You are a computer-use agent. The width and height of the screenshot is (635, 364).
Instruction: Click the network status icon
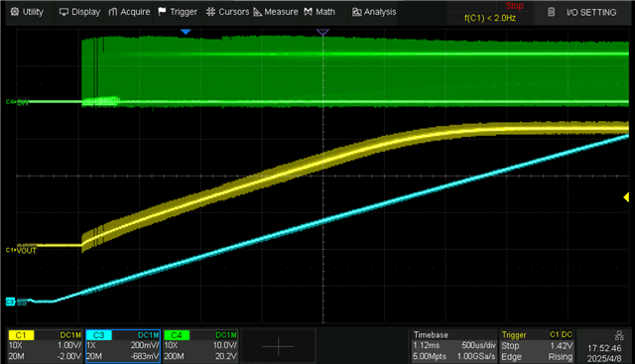619,335
